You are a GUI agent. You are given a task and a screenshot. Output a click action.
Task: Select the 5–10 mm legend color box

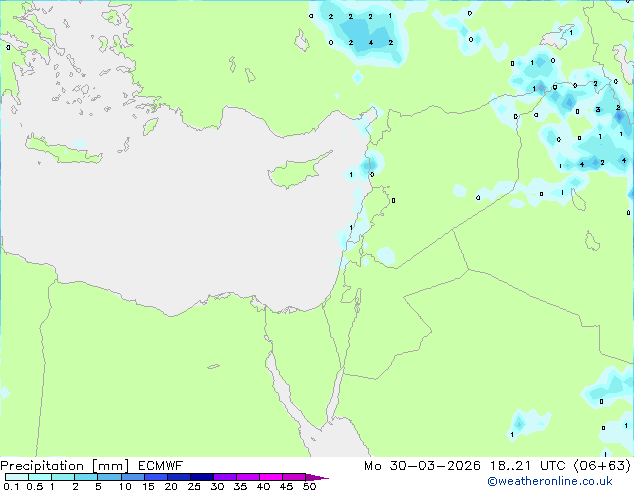tap(109, 477)
